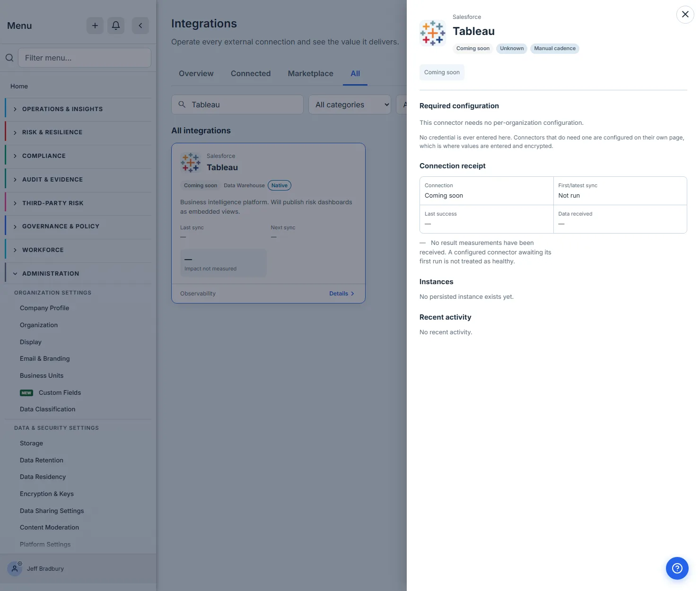Collapse the sidebar menu with the arrow icon

click(140, 26)
